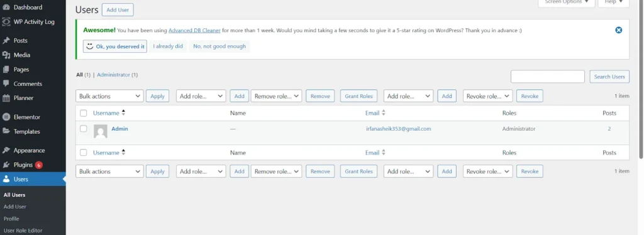The height and width of the screenshot is (235, 644).
Task: Click the Media library icon
Action: pos(6,55)
